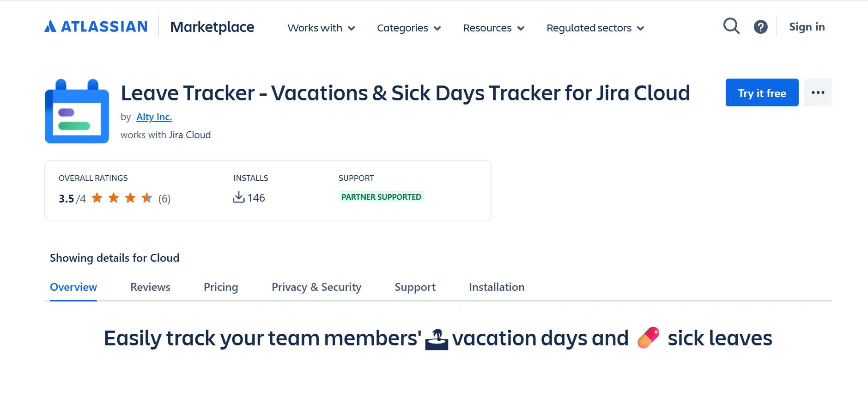Switch to the Installation tab
The image size is (868, 393).
[496, 287]
